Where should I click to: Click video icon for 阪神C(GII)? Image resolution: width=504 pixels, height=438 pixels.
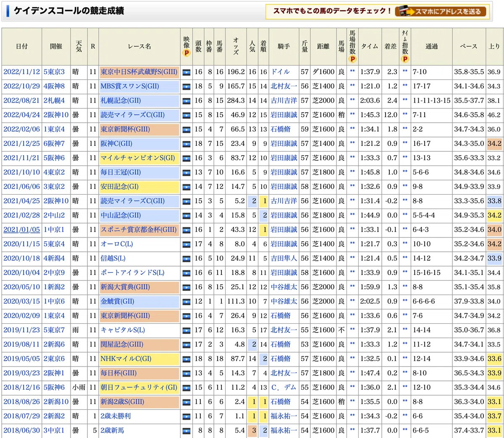[x=186, y=144]
